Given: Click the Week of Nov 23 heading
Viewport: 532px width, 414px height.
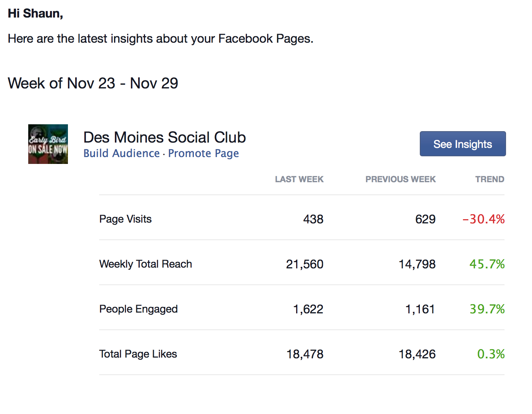Looking at the screenshot, I should (93, 83).
